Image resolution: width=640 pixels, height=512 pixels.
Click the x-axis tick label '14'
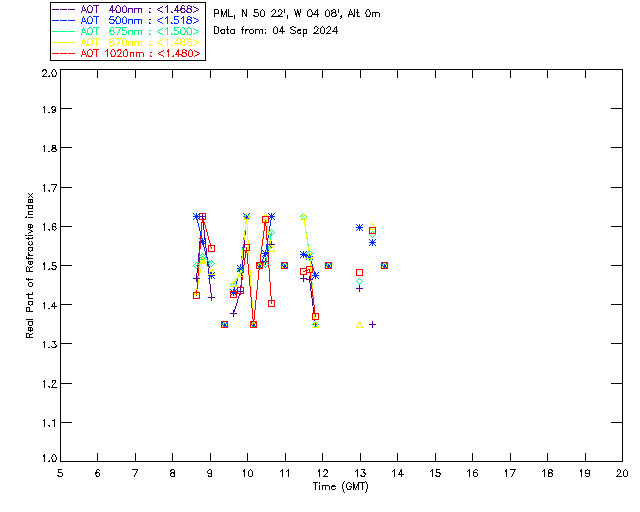coord(398,473)
